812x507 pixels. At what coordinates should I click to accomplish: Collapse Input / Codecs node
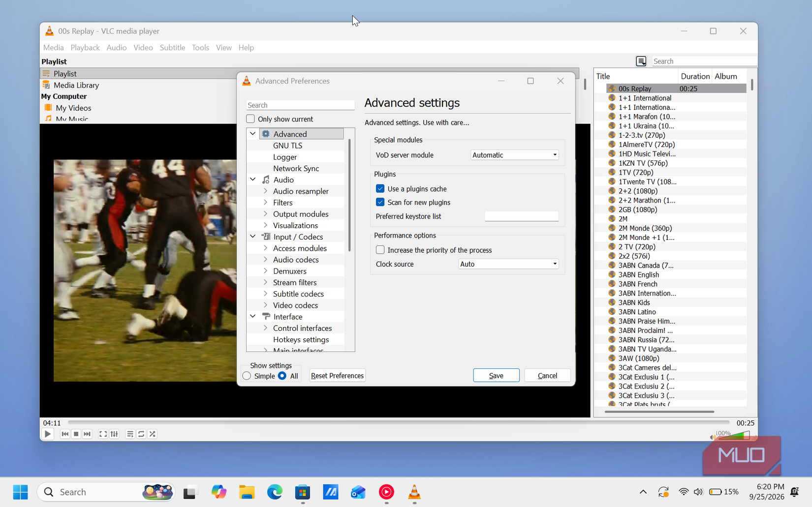[253, 237]
